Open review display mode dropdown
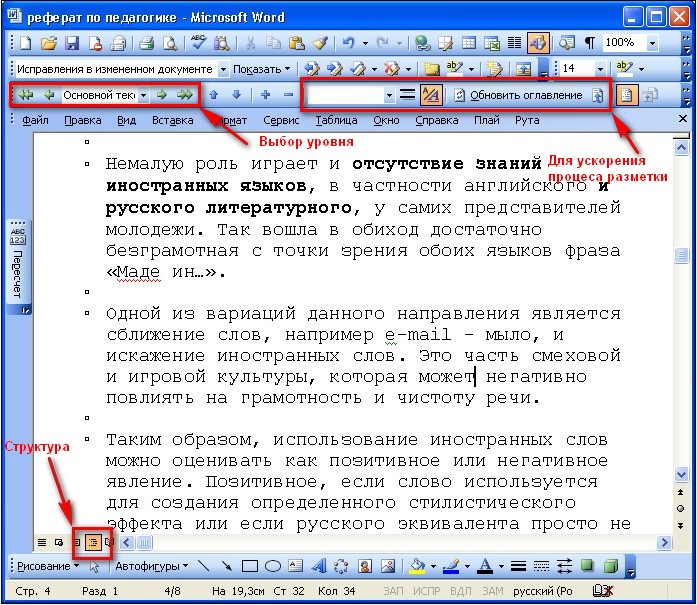 coord(224,69)
